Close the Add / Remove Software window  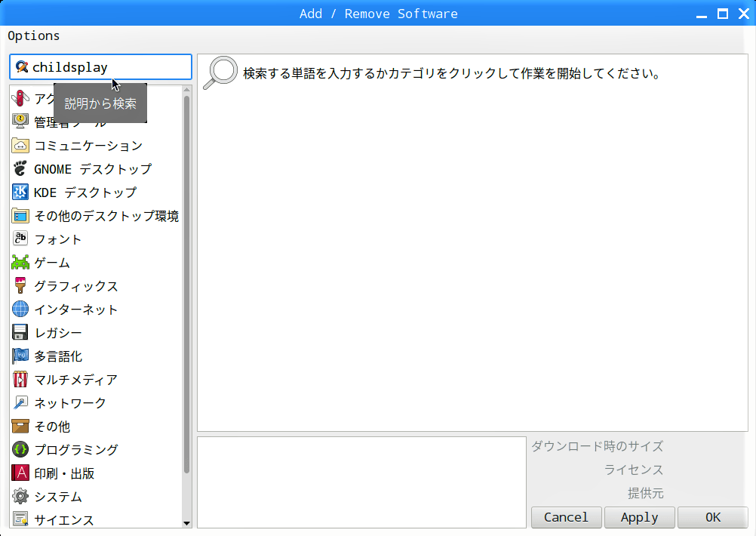click(744, 14)
